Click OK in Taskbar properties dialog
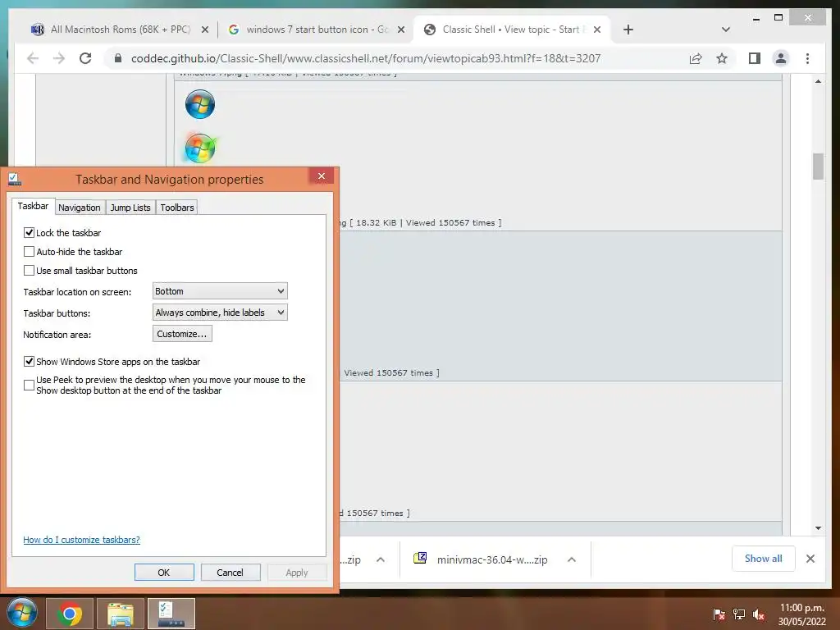Image resolution: width=840 pixels, height=630 pixels. [x=164, y=572]
